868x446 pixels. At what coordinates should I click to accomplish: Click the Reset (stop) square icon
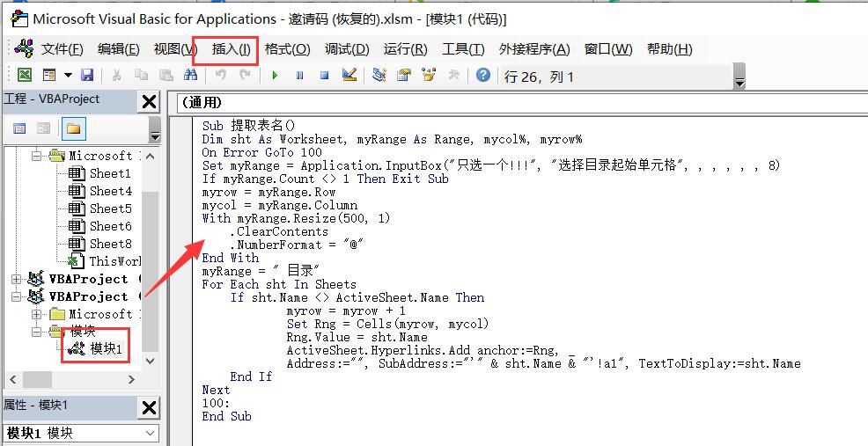324,76
